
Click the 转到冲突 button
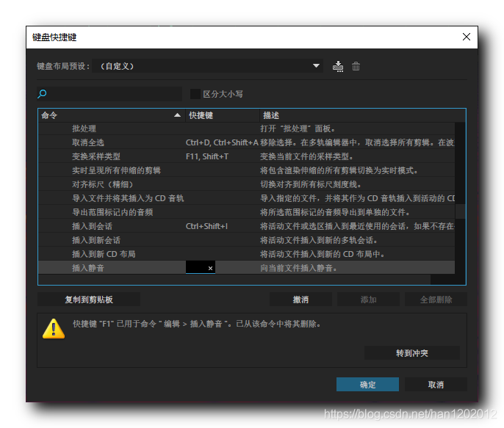411,353
